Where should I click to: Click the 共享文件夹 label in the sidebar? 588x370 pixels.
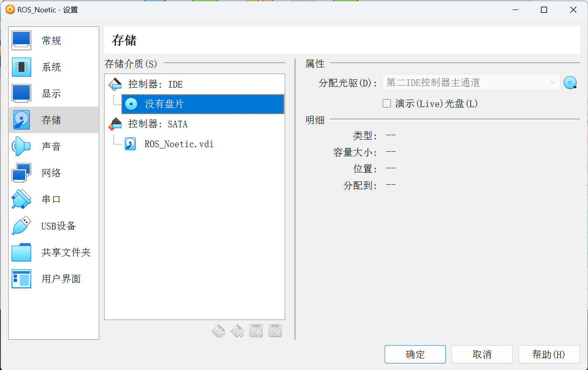tap(66, 252)
